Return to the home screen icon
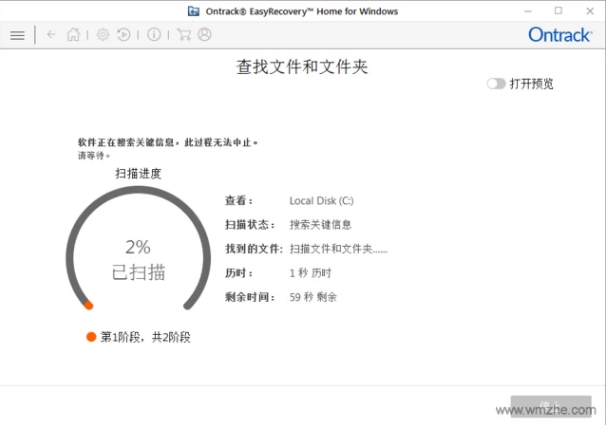609x425 pixels. pos(73,35)
